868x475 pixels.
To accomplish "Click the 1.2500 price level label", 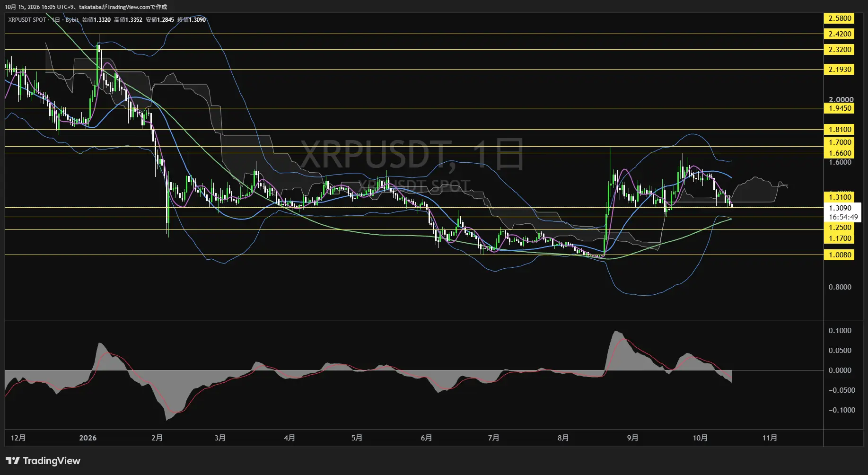I will 839,228.
